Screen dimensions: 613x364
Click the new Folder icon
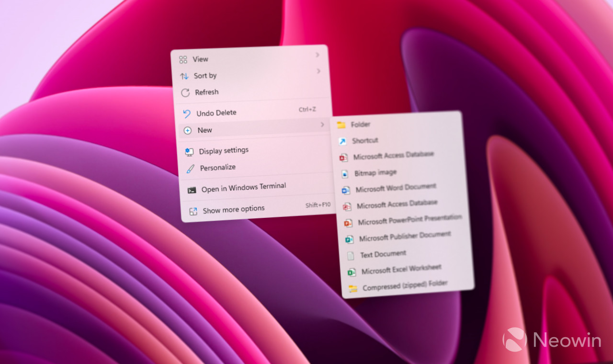coord(341,125)
